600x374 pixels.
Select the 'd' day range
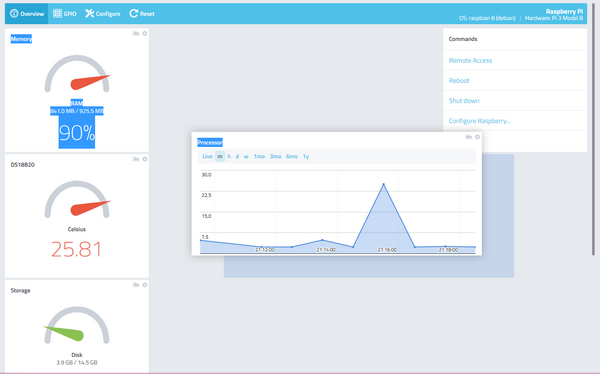point(237,156)
